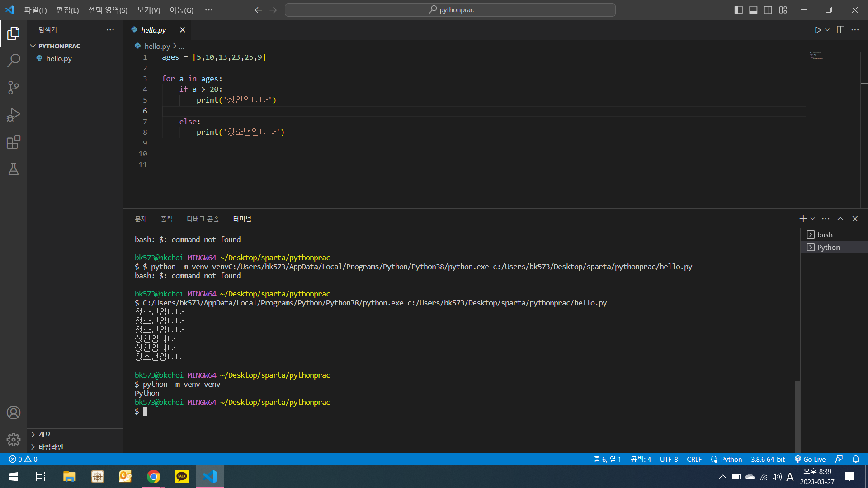Open the Testing flask view
This screenshot has width=868, height=488.
click(14, 169)
